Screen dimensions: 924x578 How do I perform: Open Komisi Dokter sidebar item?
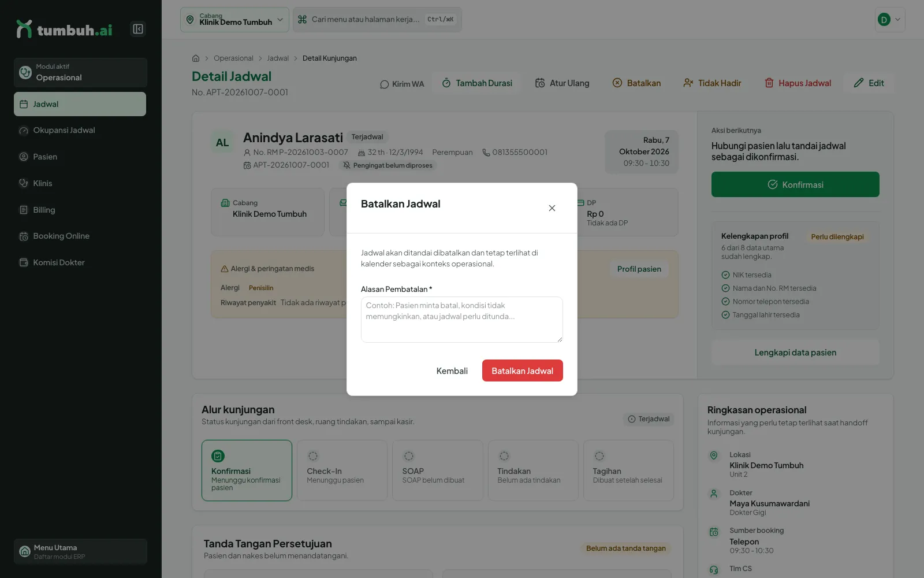pos(80,262)
